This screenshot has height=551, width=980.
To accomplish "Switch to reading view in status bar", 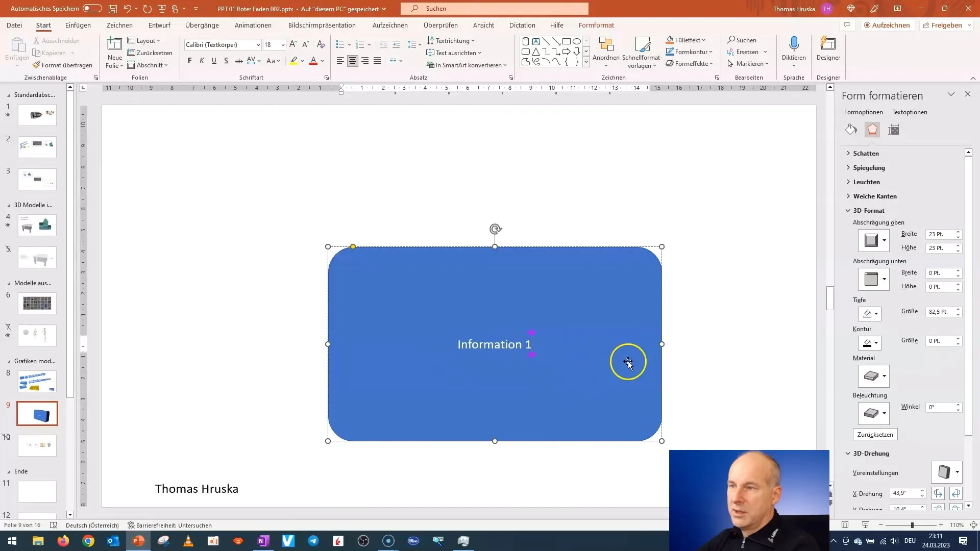I will pyautogui.click(x=845, y=525).
